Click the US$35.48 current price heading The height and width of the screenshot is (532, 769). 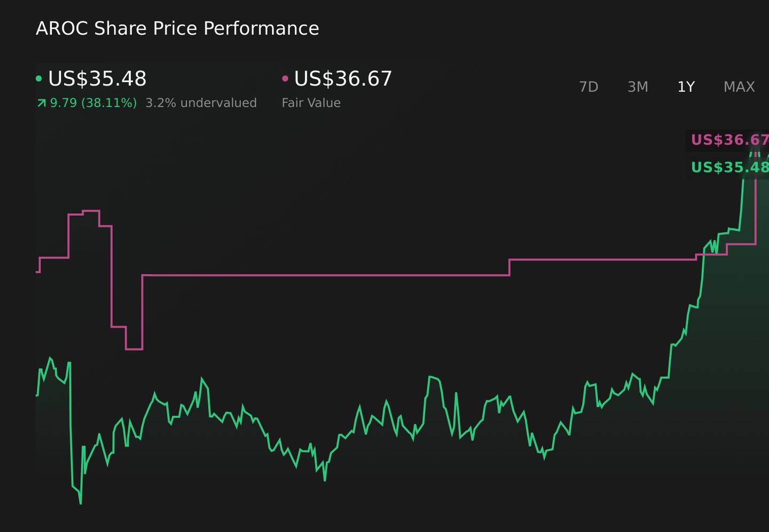pos(97,79)
